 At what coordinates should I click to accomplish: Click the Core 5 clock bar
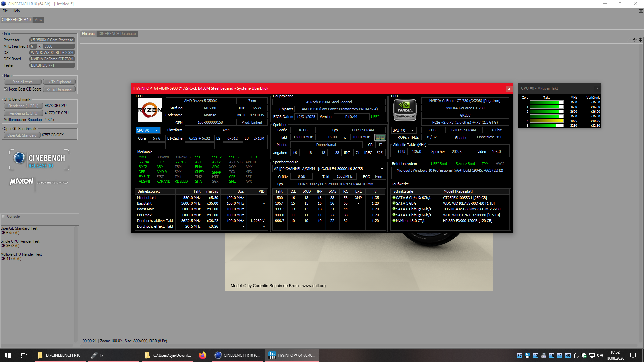(546, 126)
